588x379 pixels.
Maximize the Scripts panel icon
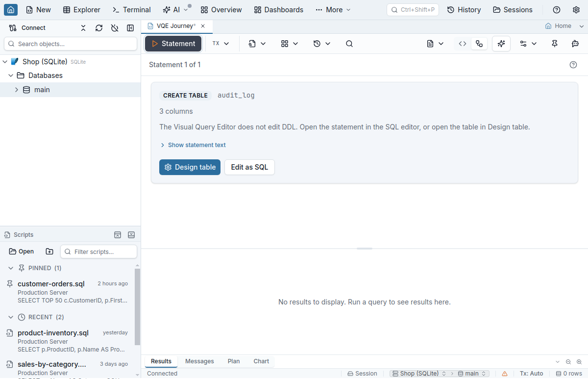(x=118, y=235)
